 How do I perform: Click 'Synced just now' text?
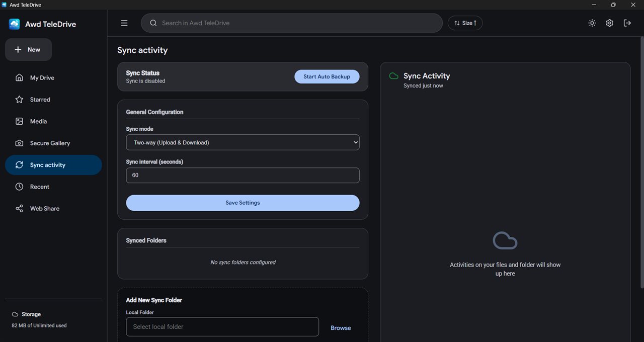tap(423, 85)
